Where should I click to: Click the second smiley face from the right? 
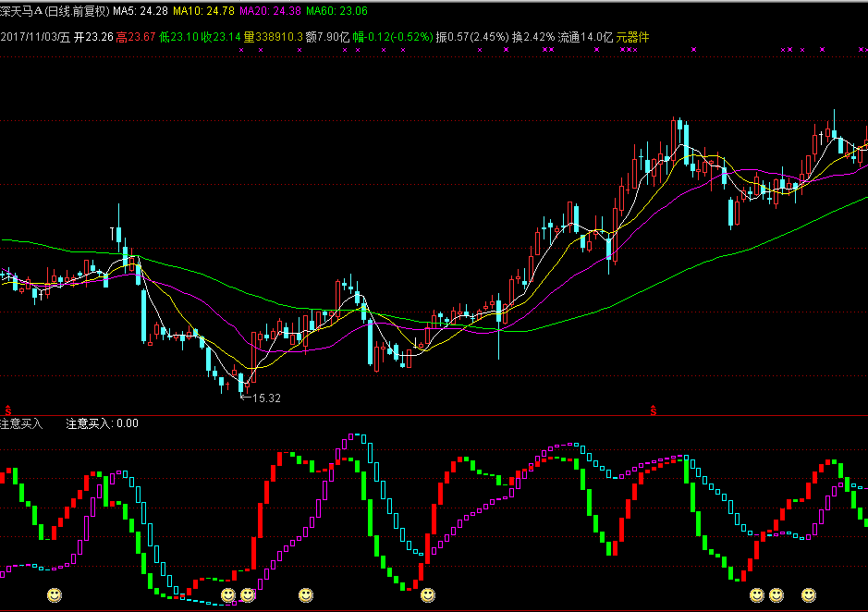(x=776, y=595)
